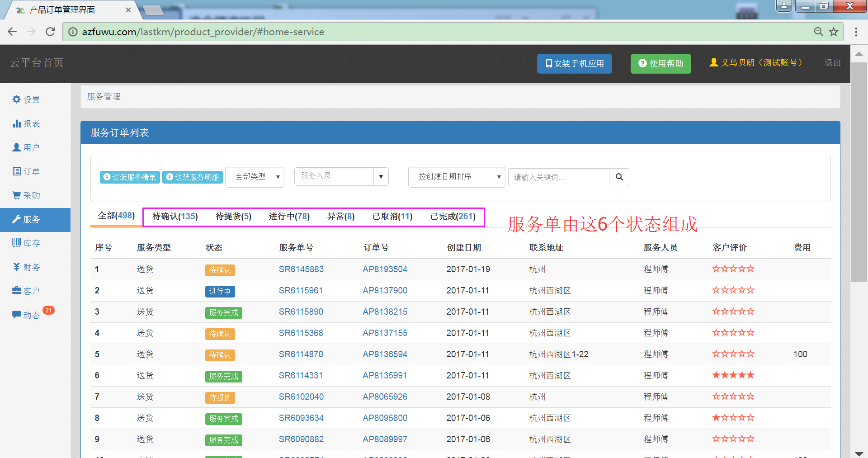Open 客户 briefcase customers section
Screen dimensions: 868x458
pos(26,291)
